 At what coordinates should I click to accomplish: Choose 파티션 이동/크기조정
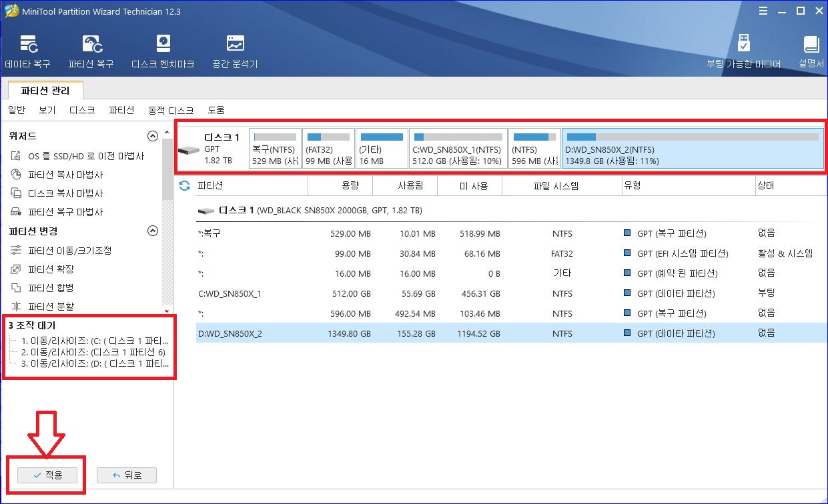pyautogui.click(x=61, y=251)
